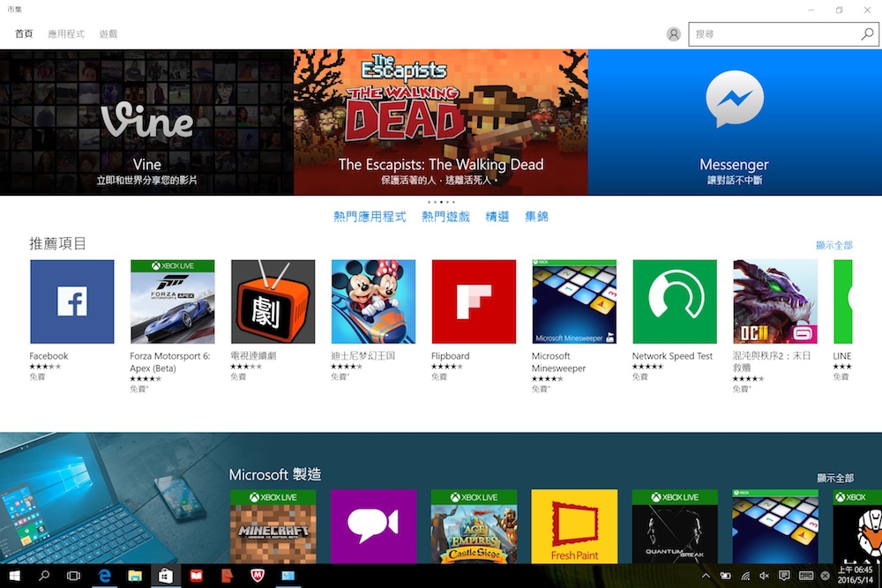The height and width of the screenshot is (588, 882).
Task: Open the Age of Empires Castle Siege tile
Action: (x=474, y=526)
